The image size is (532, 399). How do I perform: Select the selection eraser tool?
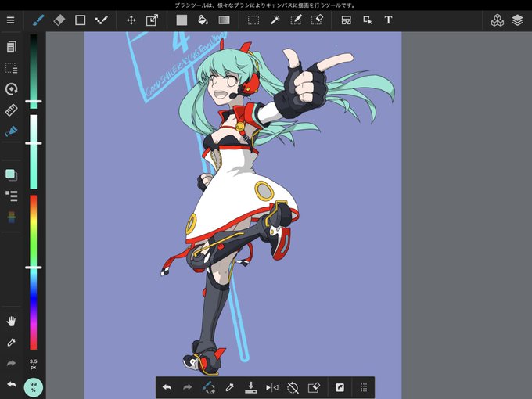pos(317,20)
